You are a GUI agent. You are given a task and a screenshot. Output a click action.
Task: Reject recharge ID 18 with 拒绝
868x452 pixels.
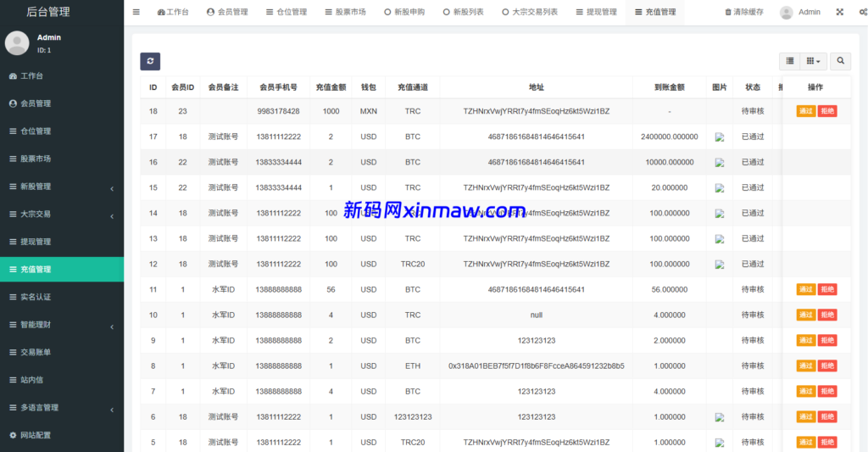[827, 111]
